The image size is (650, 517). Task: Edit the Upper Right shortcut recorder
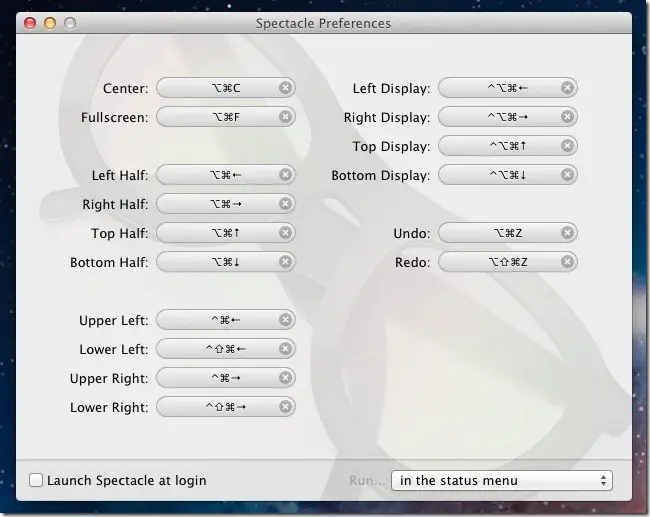[218, 378]
